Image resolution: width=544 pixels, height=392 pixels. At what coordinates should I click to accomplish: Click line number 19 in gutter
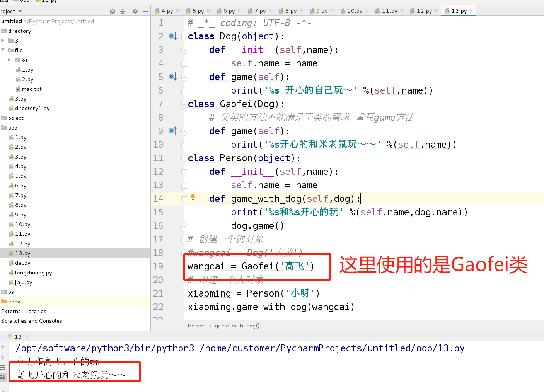[158, 266]
